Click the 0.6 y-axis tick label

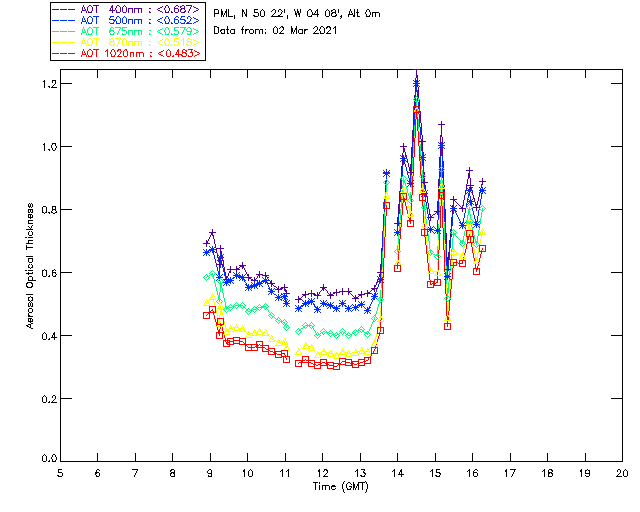[x=49, y=273]
